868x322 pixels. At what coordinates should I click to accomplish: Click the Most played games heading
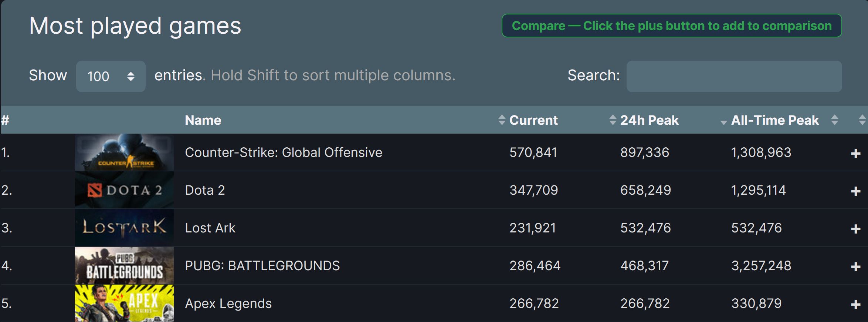pyautogui.click(x=135, y=26)
